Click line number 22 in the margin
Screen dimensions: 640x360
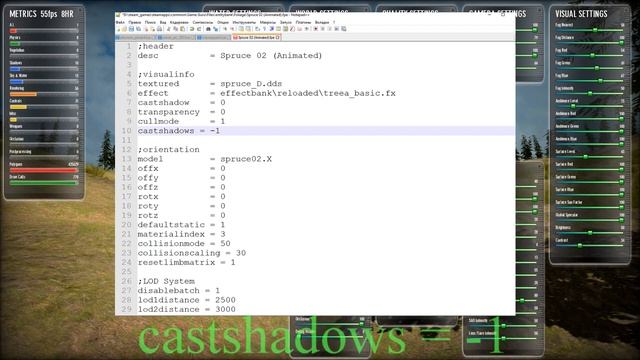tap(126, 243)
